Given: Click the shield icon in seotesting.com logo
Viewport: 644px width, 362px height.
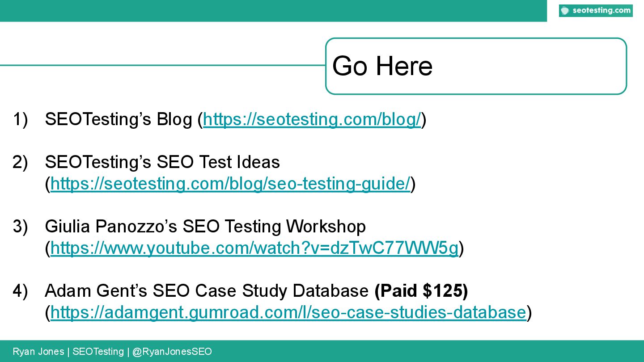Looking at the screenshot, I should 565,11.
